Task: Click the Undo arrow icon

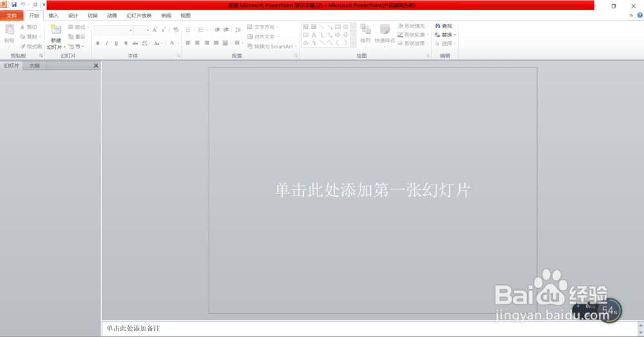Action: click(x=23, y=5)
